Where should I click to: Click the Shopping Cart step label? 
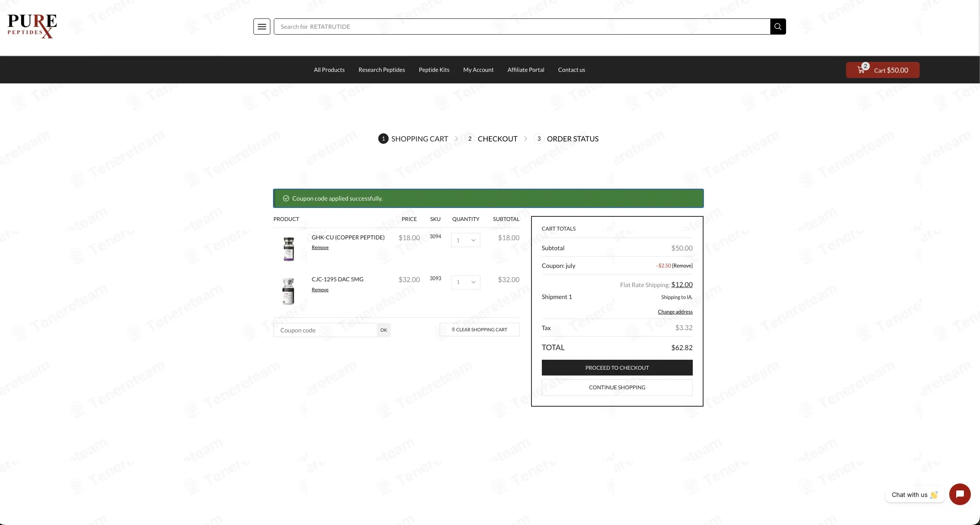tap(419, 139)
